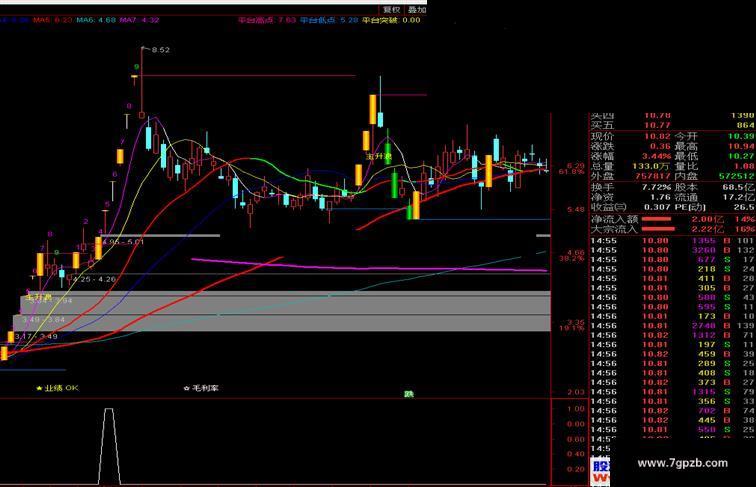Click the 8.52 high price flag

pos(161,50)
